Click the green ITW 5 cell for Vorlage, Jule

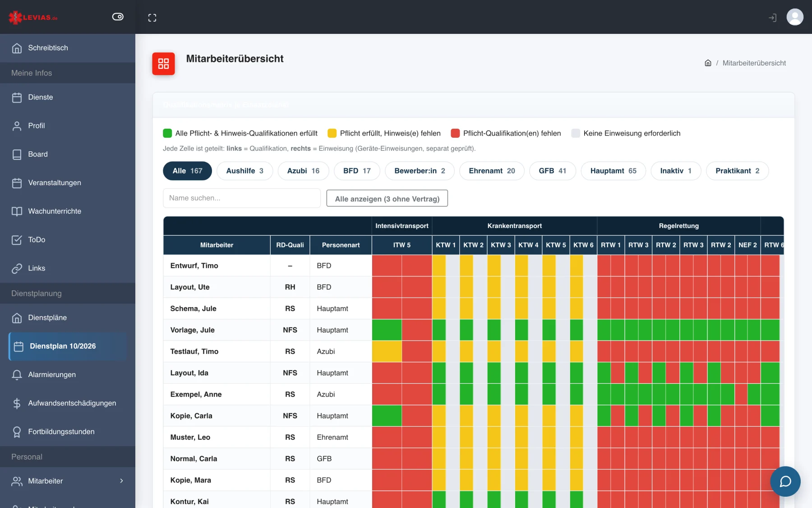(x=387, y=330)
